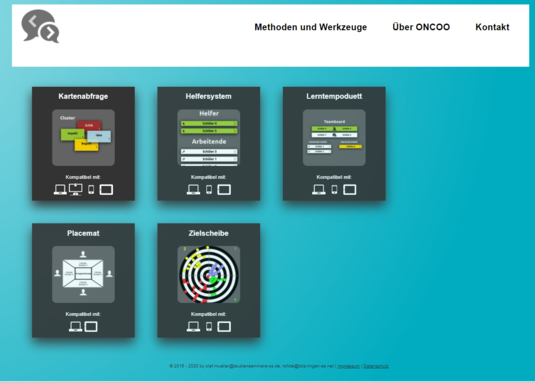535x383 pixels.
Task: Click the smartphone icon under Helfersystem
Action: click(209, 190)
